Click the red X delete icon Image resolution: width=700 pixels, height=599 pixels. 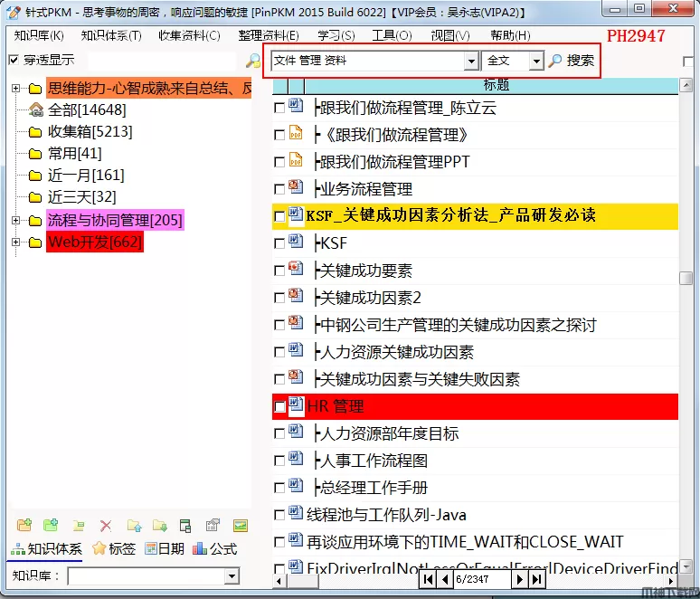click(106, 526)
